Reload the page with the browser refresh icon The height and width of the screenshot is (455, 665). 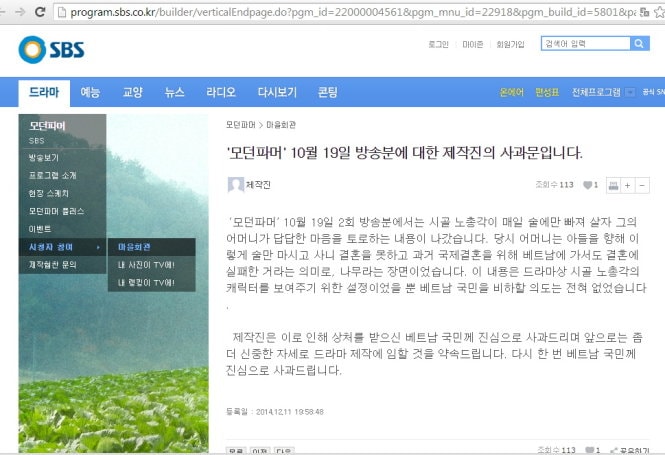click(40, 12)
